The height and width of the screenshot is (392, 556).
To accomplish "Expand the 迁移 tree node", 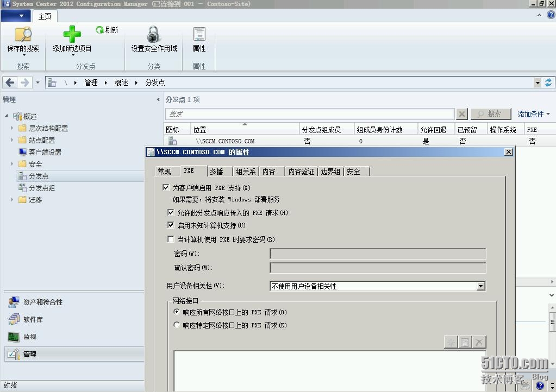I will [12, 199].
